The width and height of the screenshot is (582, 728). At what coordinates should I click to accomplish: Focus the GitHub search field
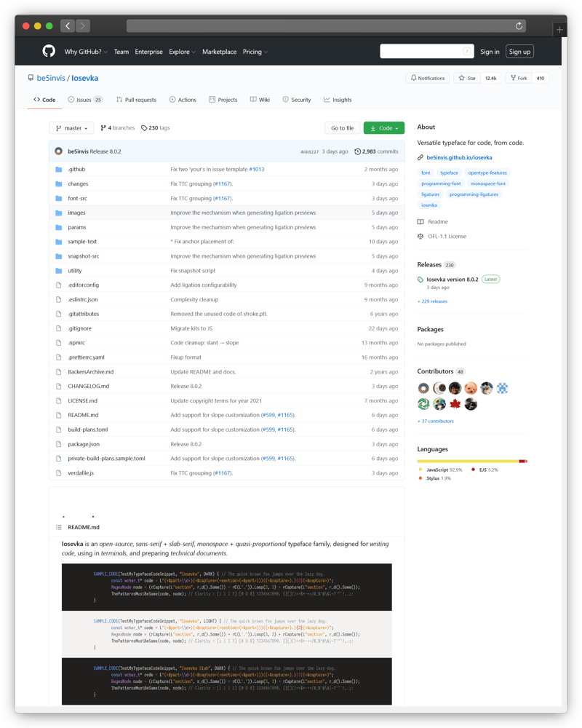(x=426, y=52)
